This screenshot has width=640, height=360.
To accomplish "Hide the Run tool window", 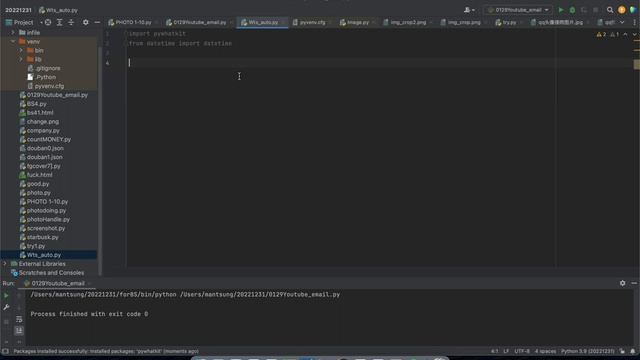I will pos(634,283).
